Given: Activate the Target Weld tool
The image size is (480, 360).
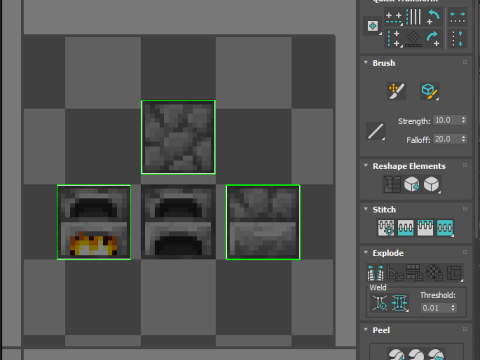Looking at the screenshot, I should pos(380,303).
